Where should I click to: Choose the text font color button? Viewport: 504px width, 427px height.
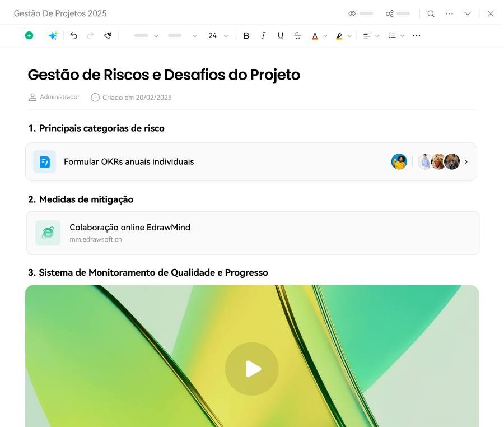pyautogui.click(x=315, y=35)
